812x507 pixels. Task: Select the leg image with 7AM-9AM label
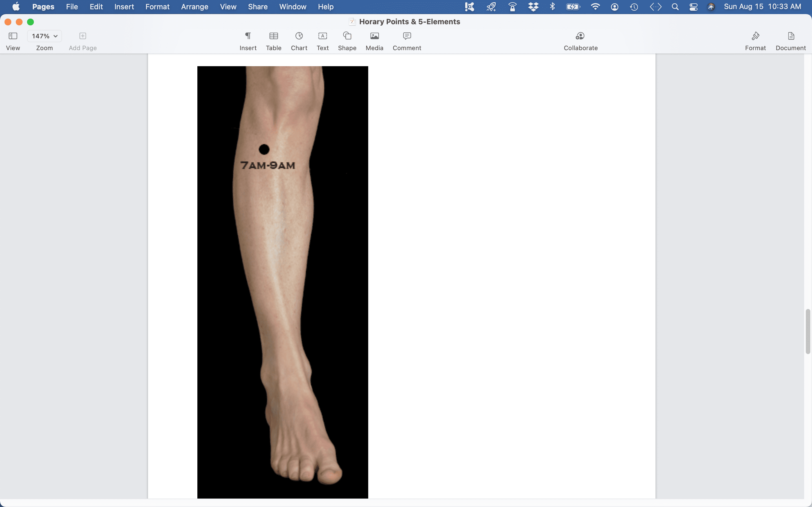(x=283, y=282)
